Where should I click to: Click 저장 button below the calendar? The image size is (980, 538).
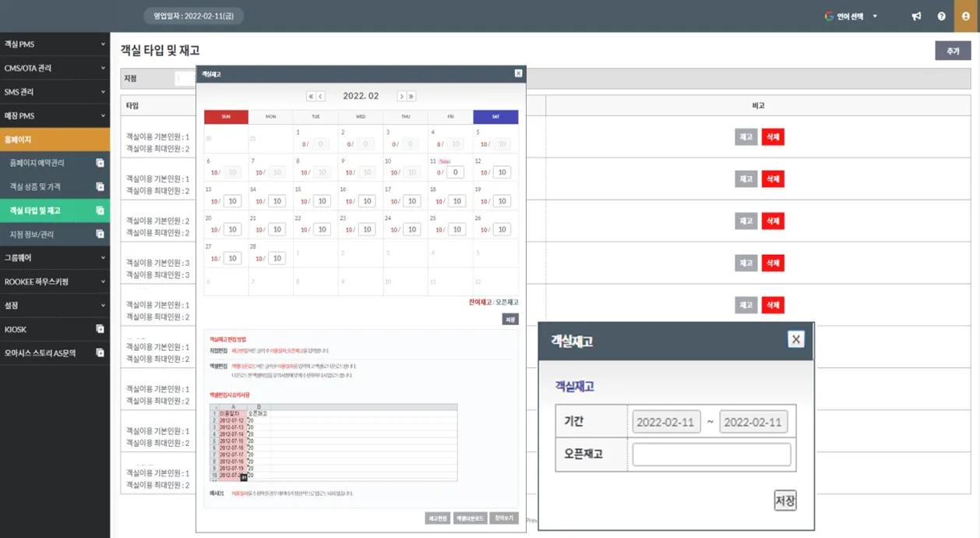510,319
